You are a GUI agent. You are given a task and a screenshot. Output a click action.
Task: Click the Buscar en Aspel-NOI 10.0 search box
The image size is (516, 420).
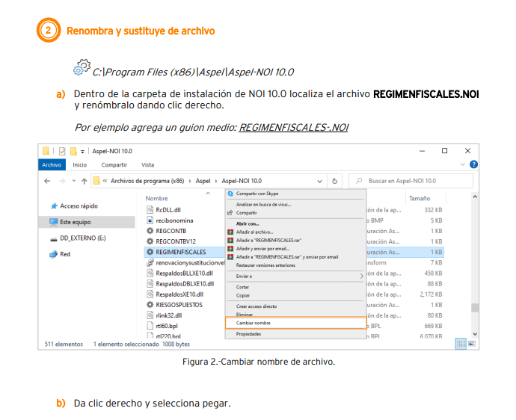tap(419, 181)
